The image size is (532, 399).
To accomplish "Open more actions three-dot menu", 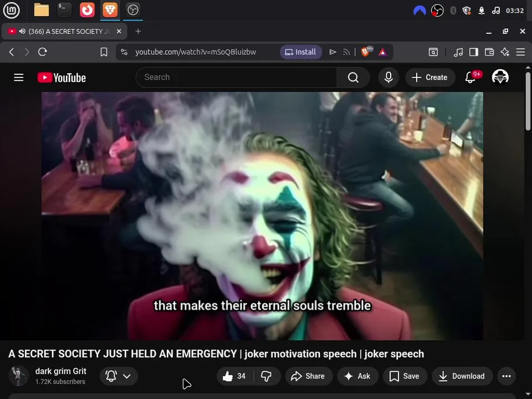I will click(x=507, y=376).
